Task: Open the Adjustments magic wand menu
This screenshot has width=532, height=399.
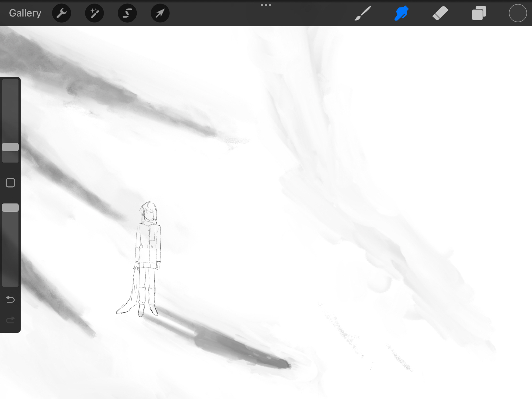Action: click(x=94, y=13)
